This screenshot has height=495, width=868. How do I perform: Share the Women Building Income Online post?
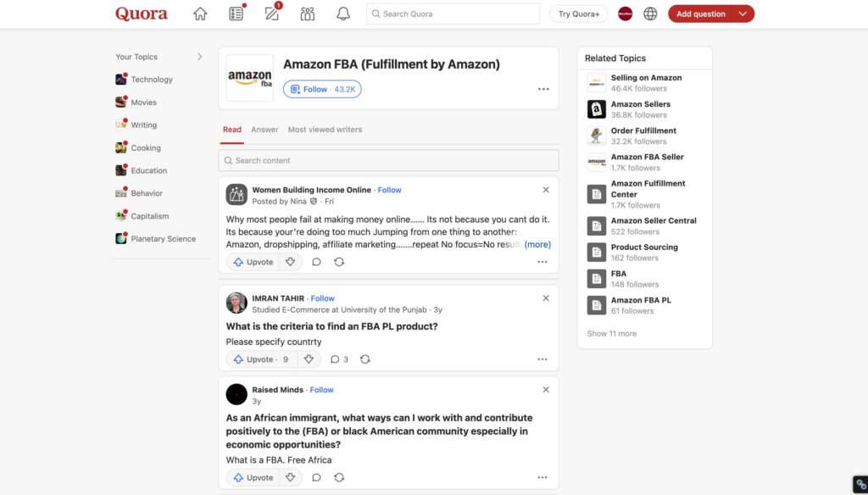point(339,262)
